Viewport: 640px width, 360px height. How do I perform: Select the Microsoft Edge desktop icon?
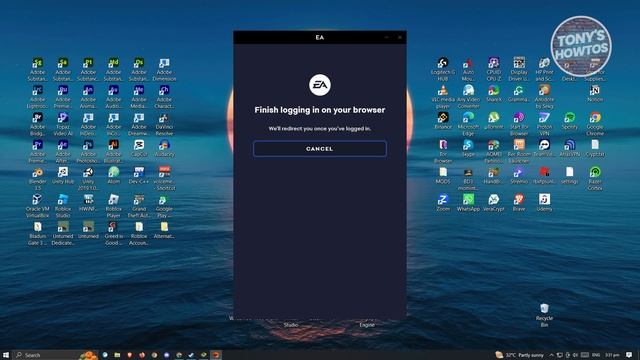pyautogui.click(x=468, y=124)
